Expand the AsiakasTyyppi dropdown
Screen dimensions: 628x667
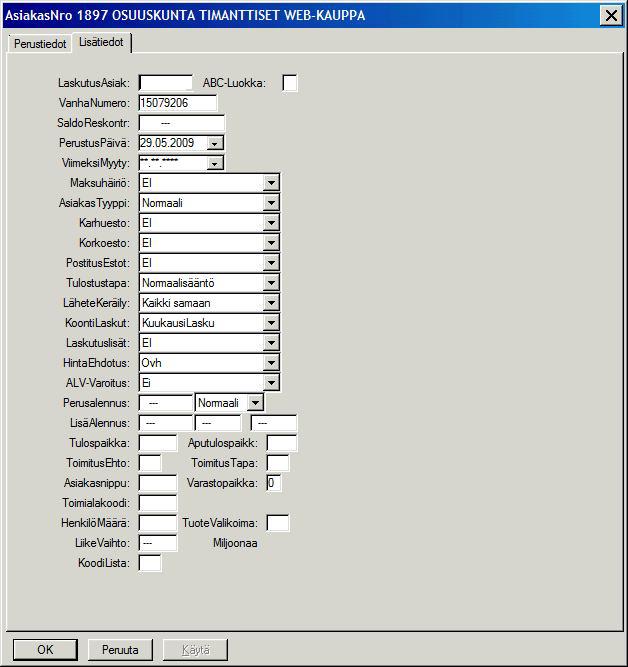[271, 203]
